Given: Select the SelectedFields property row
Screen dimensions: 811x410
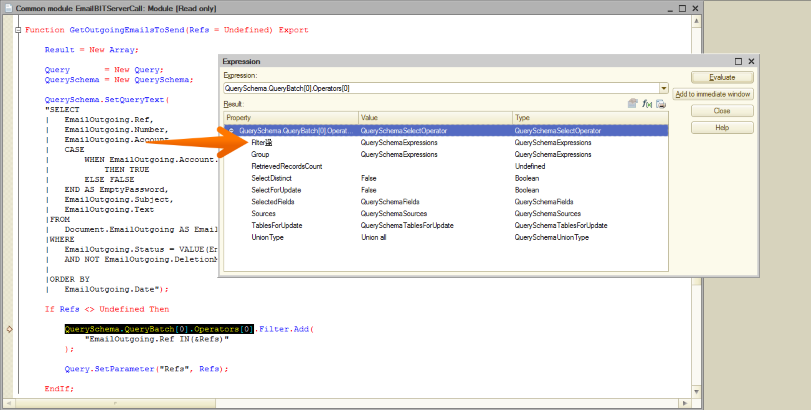Looking at the screenshot, I should [x=446, y=202].
